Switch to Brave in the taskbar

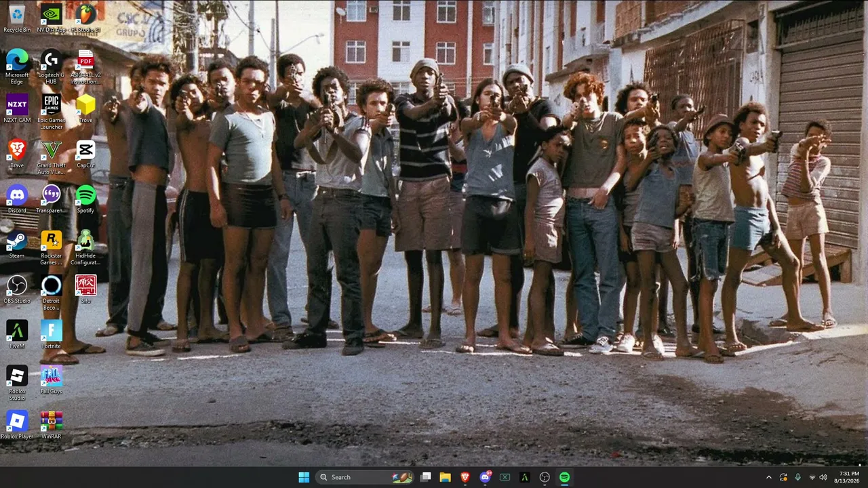click(465, 477)
